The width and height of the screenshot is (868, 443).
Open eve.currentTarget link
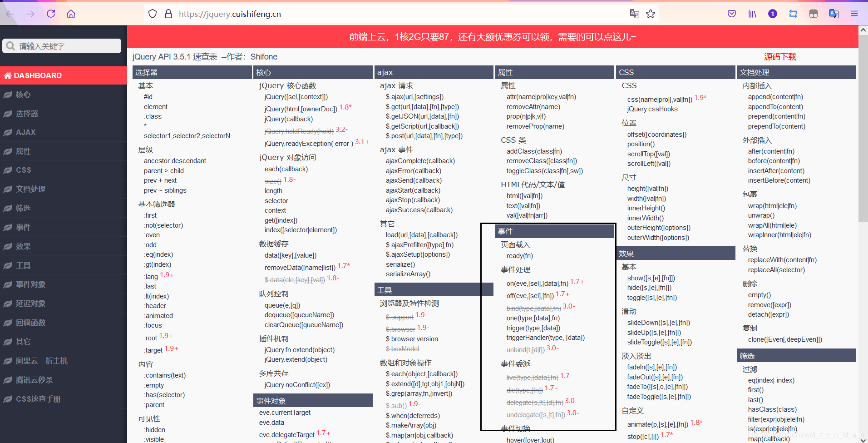coord(285,413)
